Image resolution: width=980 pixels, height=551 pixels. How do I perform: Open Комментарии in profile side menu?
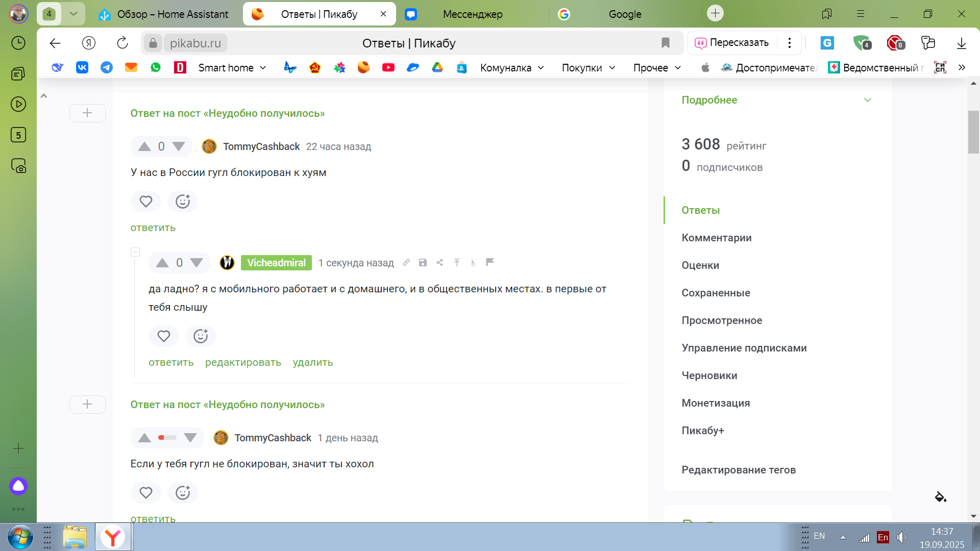point(716,238)
